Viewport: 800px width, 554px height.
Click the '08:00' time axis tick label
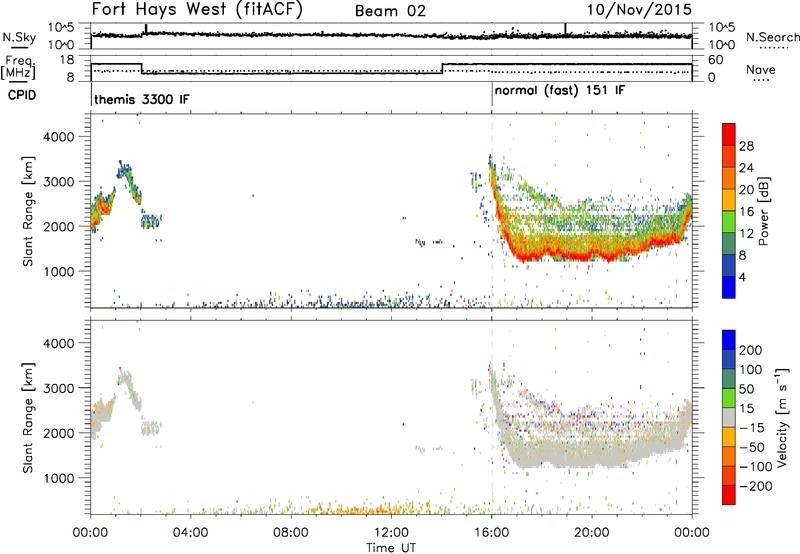click(290, 533)
